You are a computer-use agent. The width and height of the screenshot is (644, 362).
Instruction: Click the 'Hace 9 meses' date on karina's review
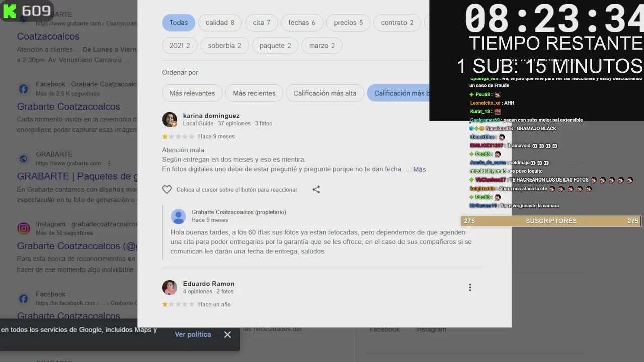tap(216, 136)
